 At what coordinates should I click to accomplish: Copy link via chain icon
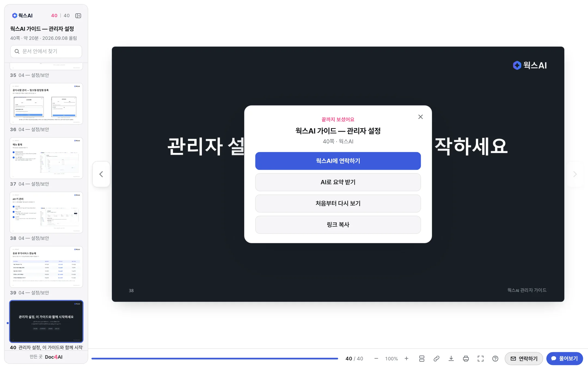(436, 359)
